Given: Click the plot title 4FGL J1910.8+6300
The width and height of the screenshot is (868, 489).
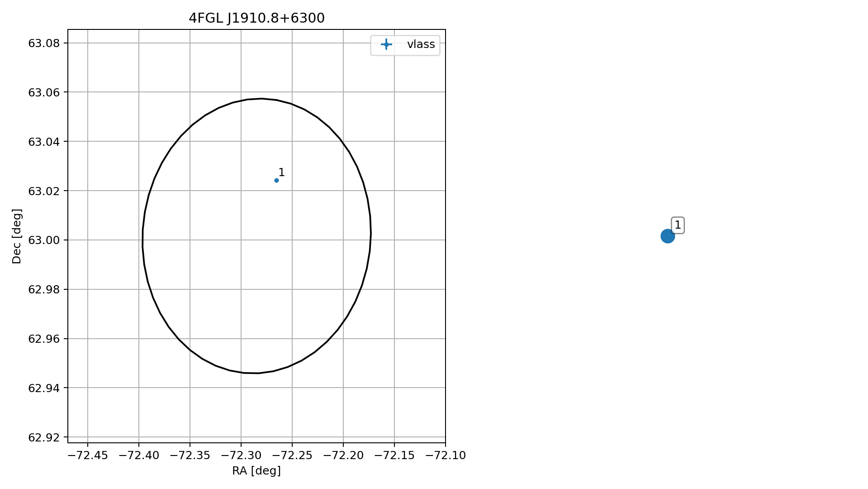Looking at the screenshot, I should pyautogui.click(x=256, y=18).
